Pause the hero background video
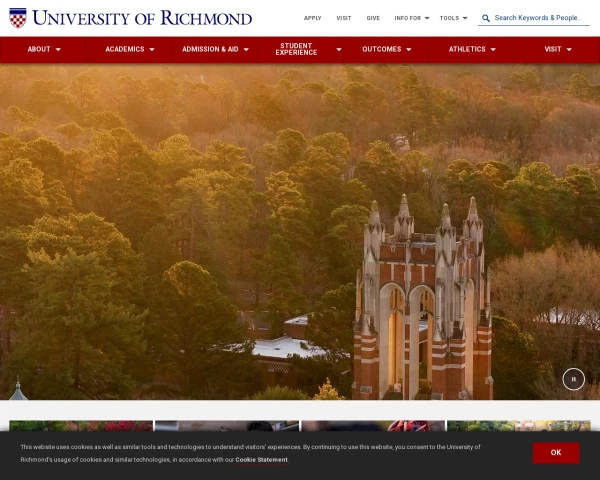Screen dimensions: 600x480 tap(573, 379)
